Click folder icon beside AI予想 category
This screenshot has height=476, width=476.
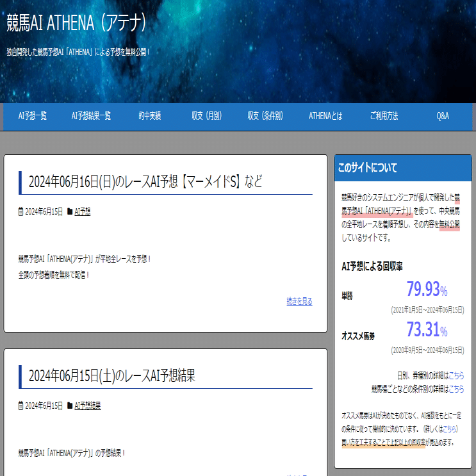coord(70,211)
